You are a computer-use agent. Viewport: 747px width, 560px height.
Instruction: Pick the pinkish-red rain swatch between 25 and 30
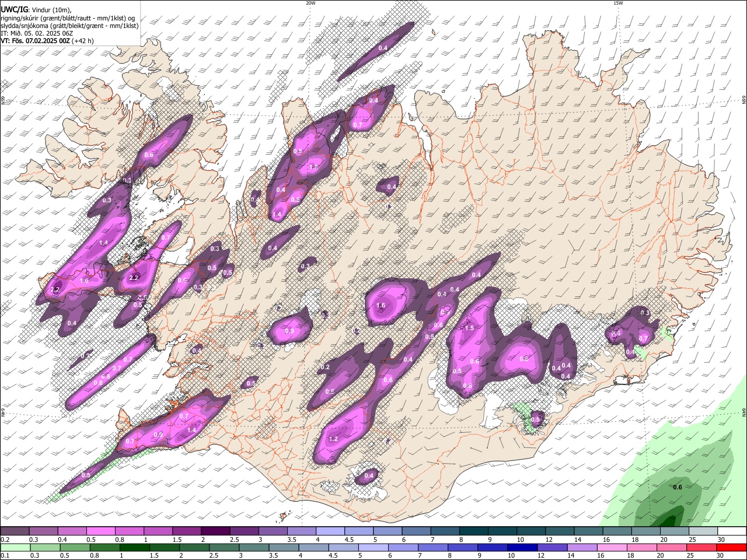click(700, 548)
